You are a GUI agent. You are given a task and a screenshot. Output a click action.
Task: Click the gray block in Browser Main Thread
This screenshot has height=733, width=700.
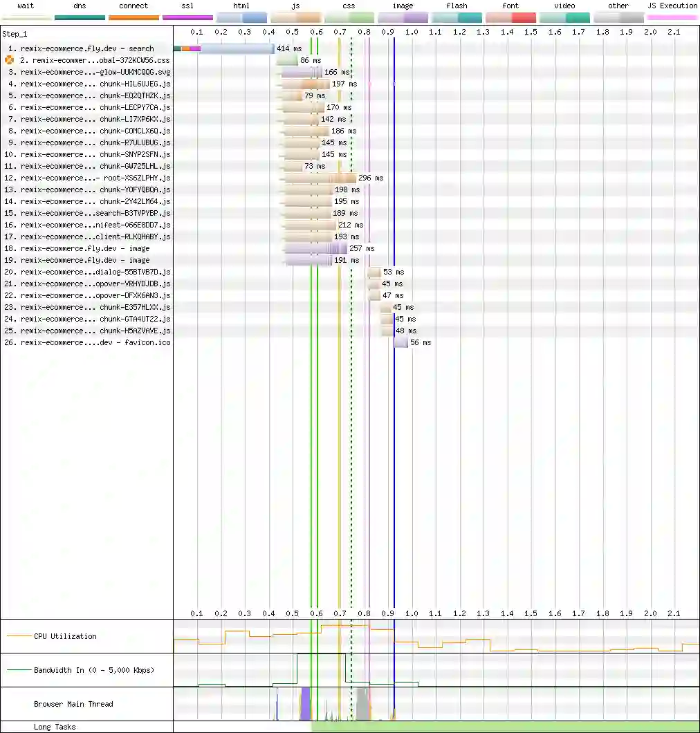coord(362,704)
